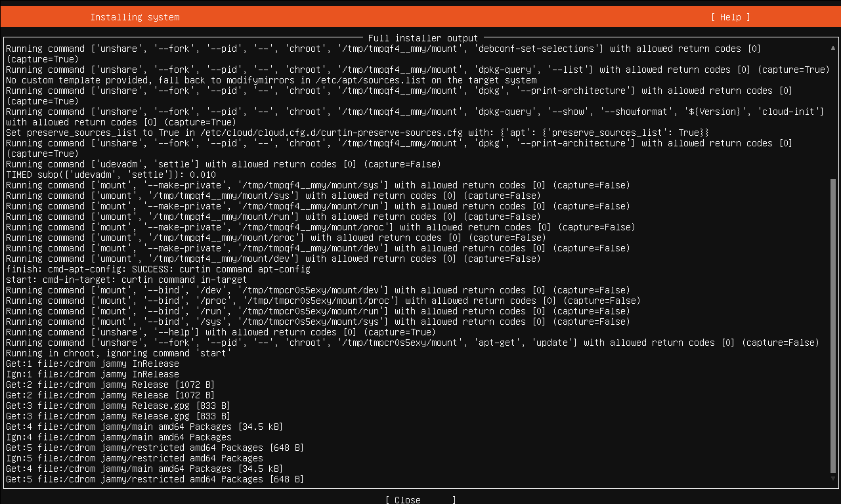Click the 'Ign:5 jammy/restricted amd64 Packages' line
The image size is (841, 504).
point(134,458)
